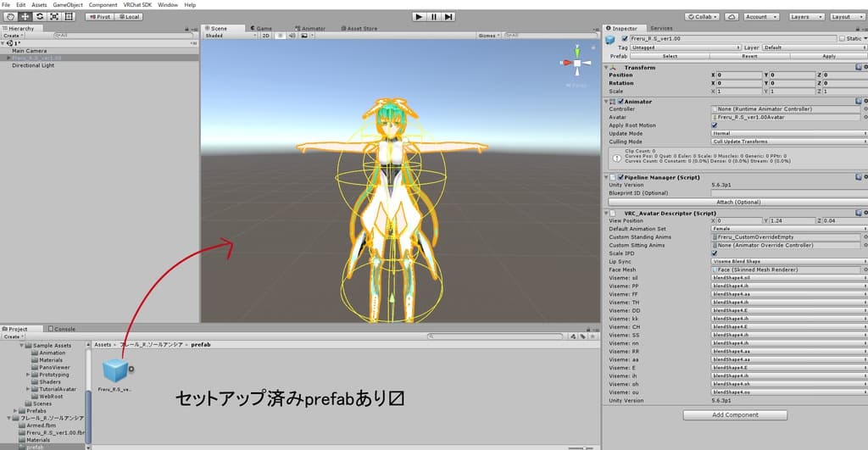The image size is (868, 450).
Task: Open the Culling Mode dropdown
Action: pos(788,142)
